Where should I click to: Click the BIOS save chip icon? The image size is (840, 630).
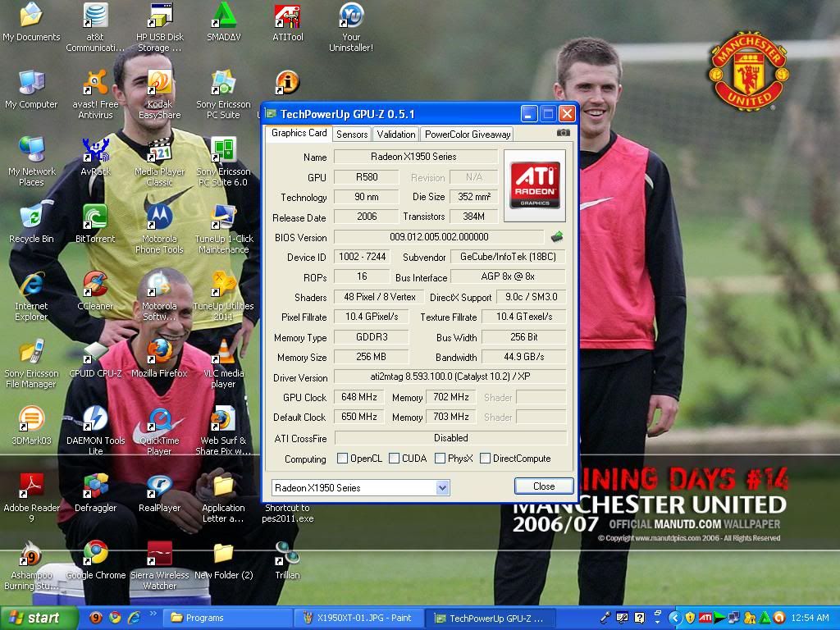click(557, 236)
